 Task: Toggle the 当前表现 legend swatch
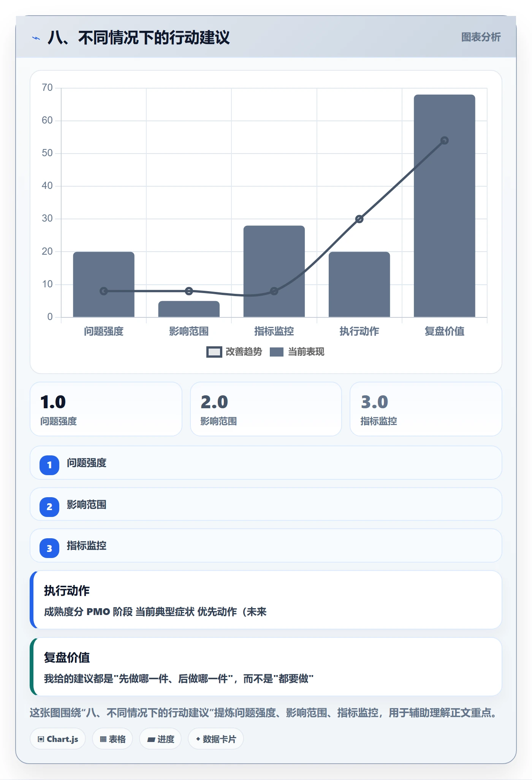tap(276, 352)
